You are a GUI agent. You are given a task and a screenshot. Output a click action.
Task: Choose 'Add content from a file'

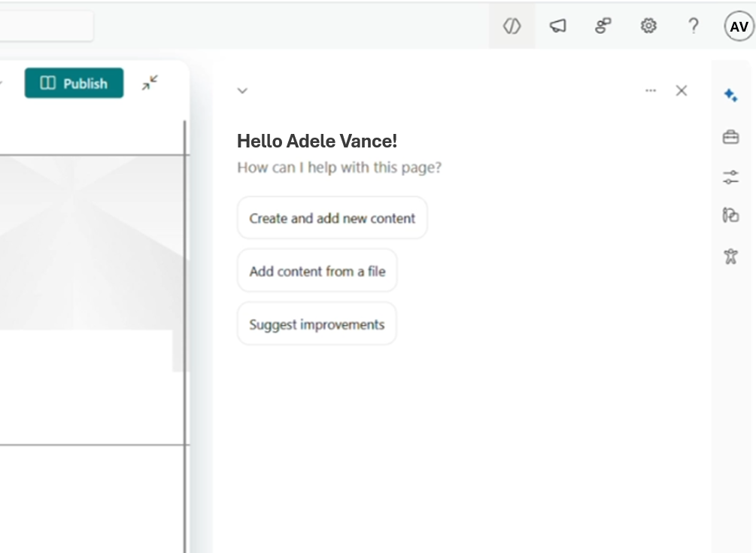click(317, 271)
